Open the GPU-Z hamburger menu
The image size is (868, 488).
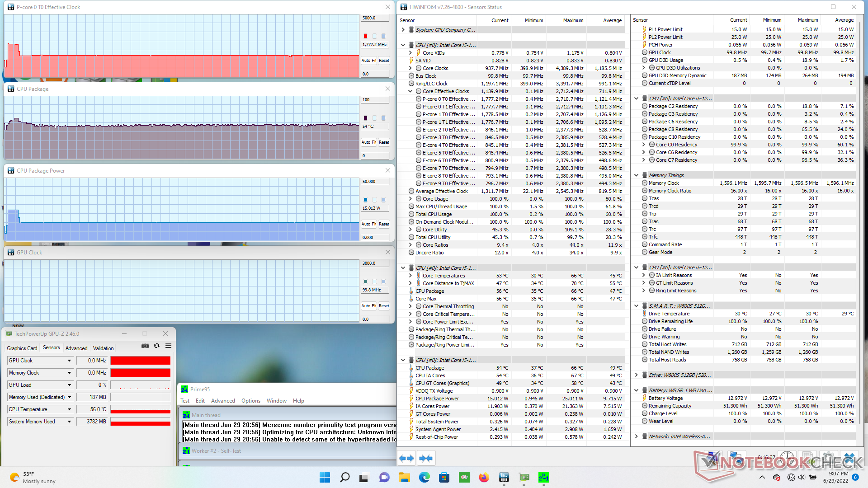click(x=168, y=346)
